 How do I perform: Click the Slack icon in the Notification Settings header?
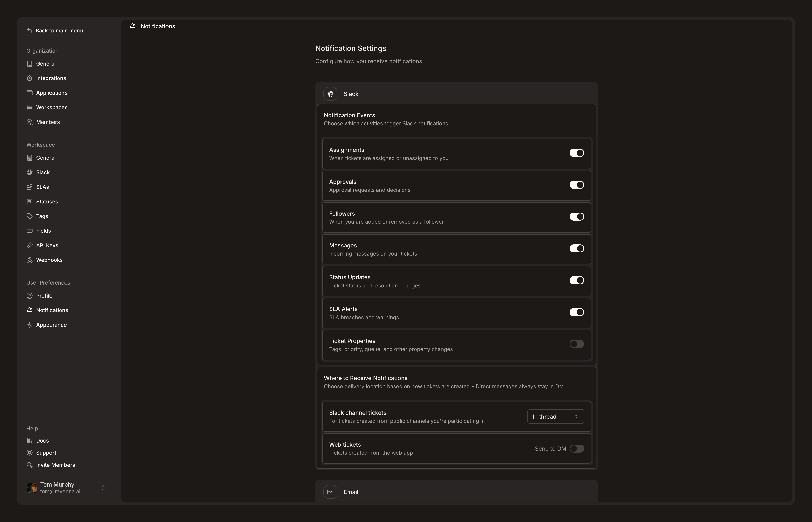pyautogui.click(x=330, y=94)
